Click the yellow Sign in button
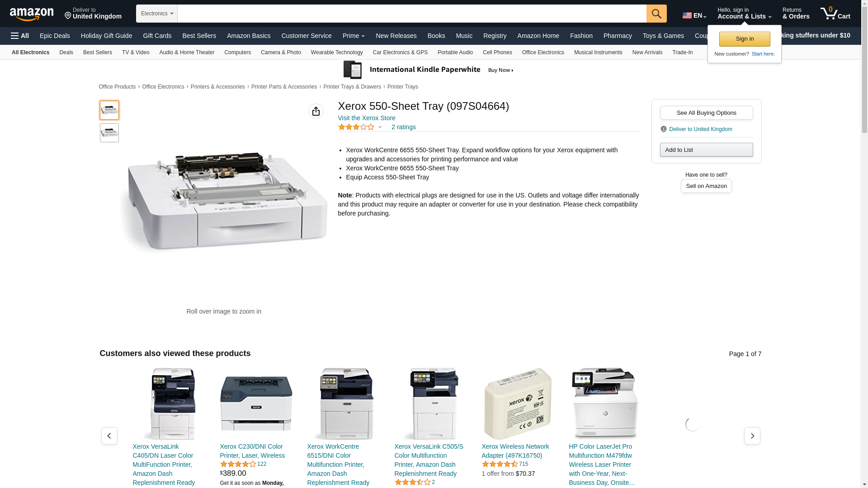This screenshot has width=868, height=488. 745,39
